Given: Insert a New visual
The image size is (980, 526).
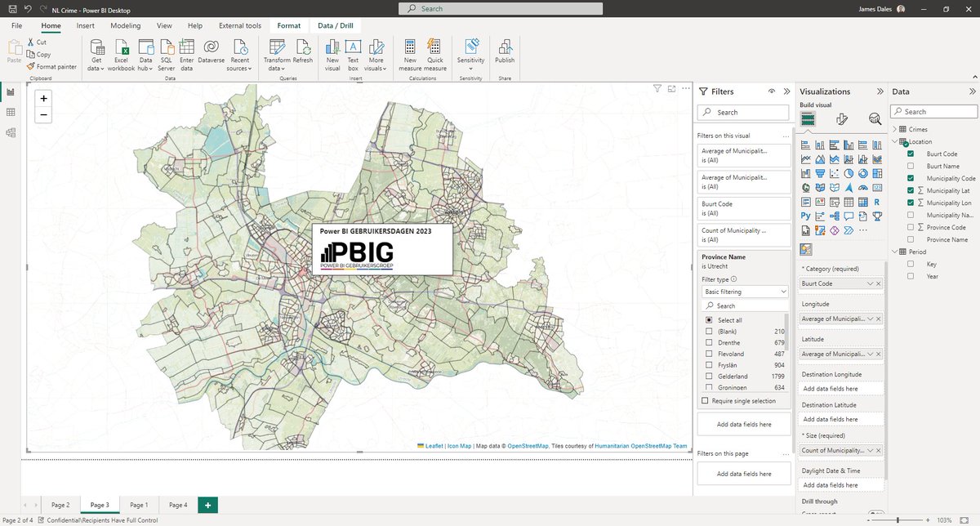Looking at the screenshot, I should [x=332, y=54].
